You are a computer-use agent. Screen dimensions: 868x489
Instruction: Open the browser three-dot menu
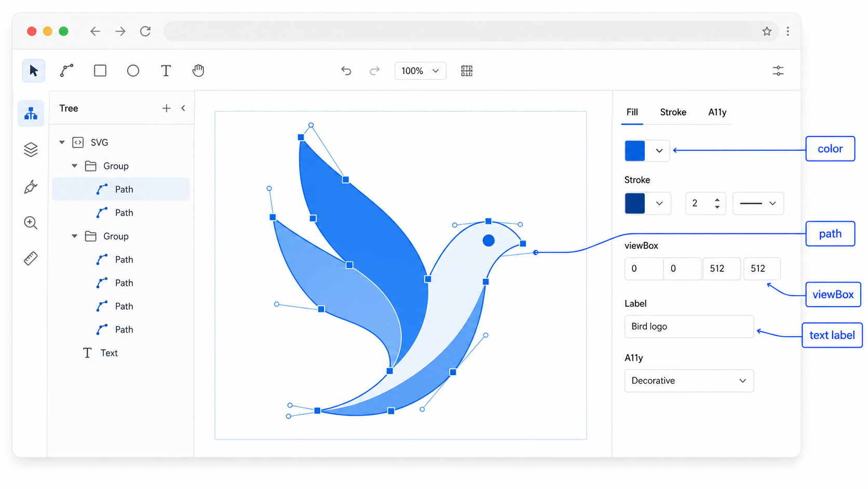[788, 31]
